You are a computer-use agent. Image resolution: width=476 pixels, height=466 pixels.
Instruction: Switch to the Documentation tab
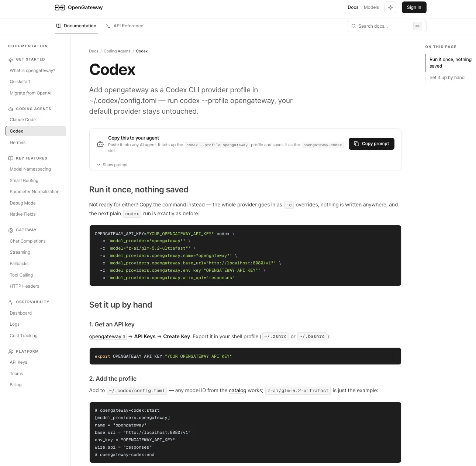click(76, 26)
